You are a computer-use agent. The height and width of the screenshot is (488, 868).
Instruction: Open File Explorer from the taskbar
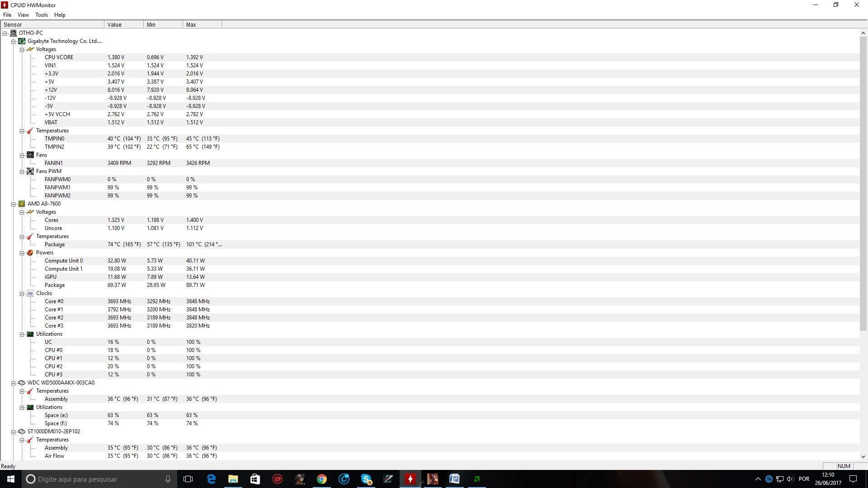coord(233,479)
